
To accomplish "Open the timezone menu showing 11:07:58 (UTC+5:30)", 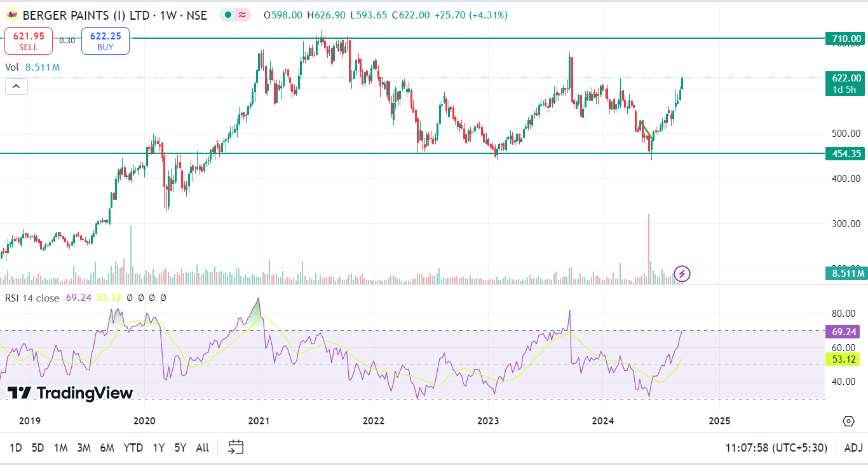I will click(776, 448).
